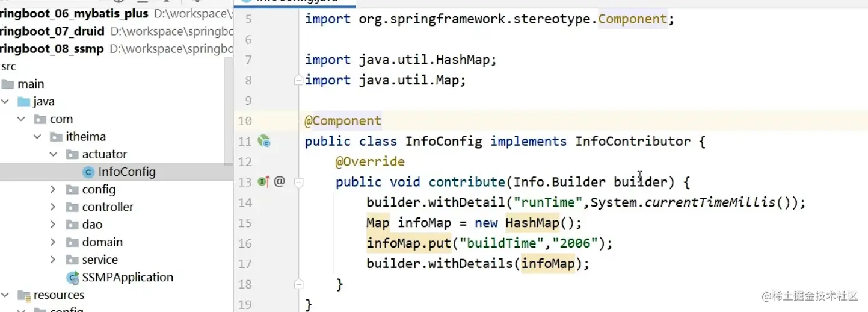The image size is (868, 312).
Task: Click the project panel vertical scrollbar
Action: click(229, 111)
